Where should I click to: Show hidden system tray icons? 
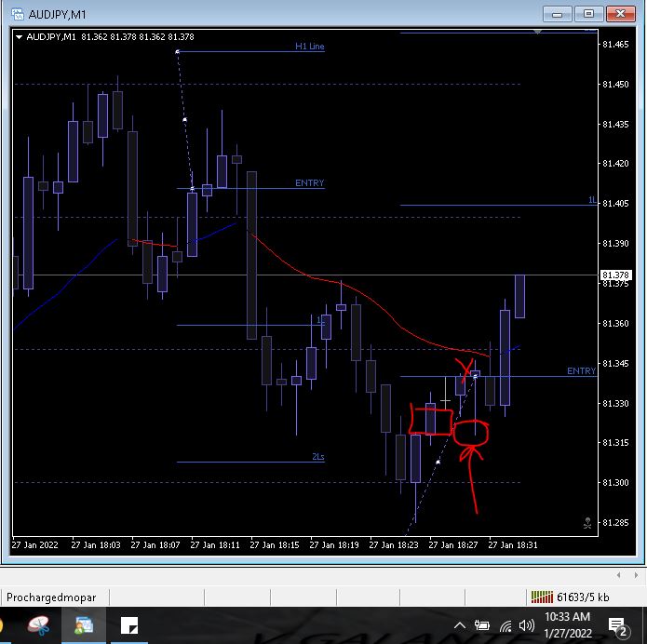[x=460, y=625]
